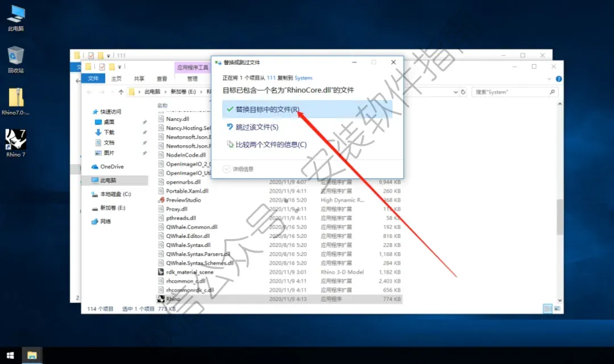
Task: Open the System destination link in dialog
Action: (x=303, y=78)
